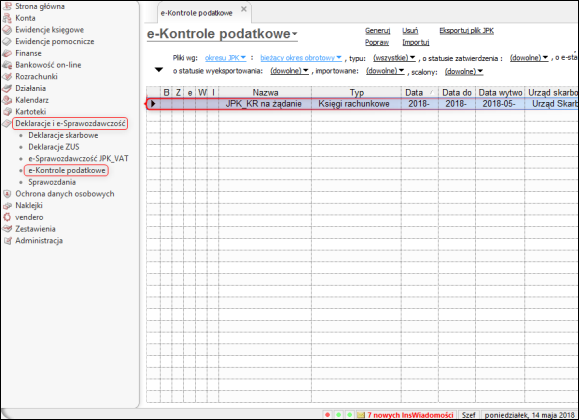Open the vendero module icon
The height and width of the screenshot is (420, 579).
(7, 217)
